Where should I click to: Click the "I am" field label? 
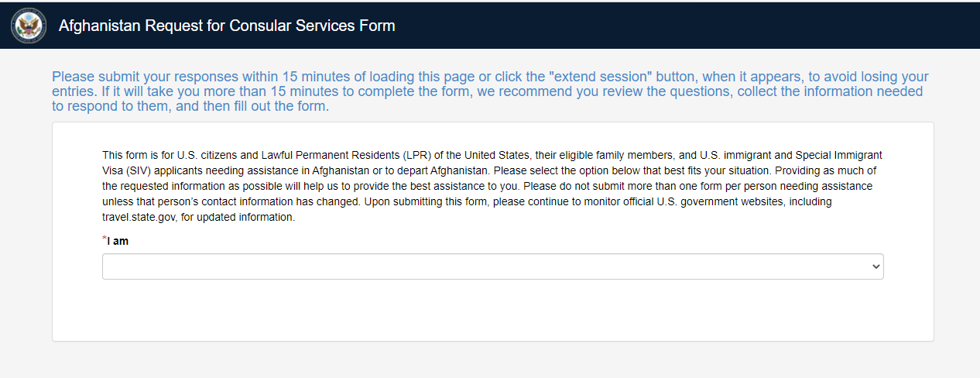point(118,241)
